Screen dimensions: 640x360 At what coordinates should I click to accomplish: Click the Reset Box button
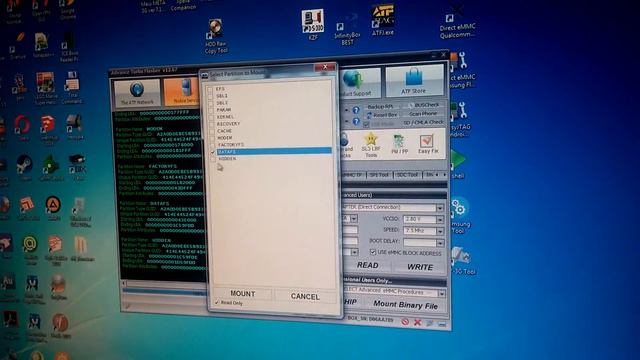[x=381, y=115]
